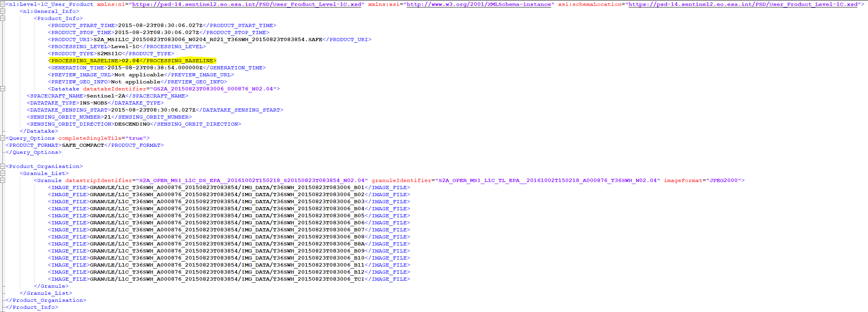
Task: Click the IMAGE_FILE line ending in B07
Action: click(x=229, y=230)
